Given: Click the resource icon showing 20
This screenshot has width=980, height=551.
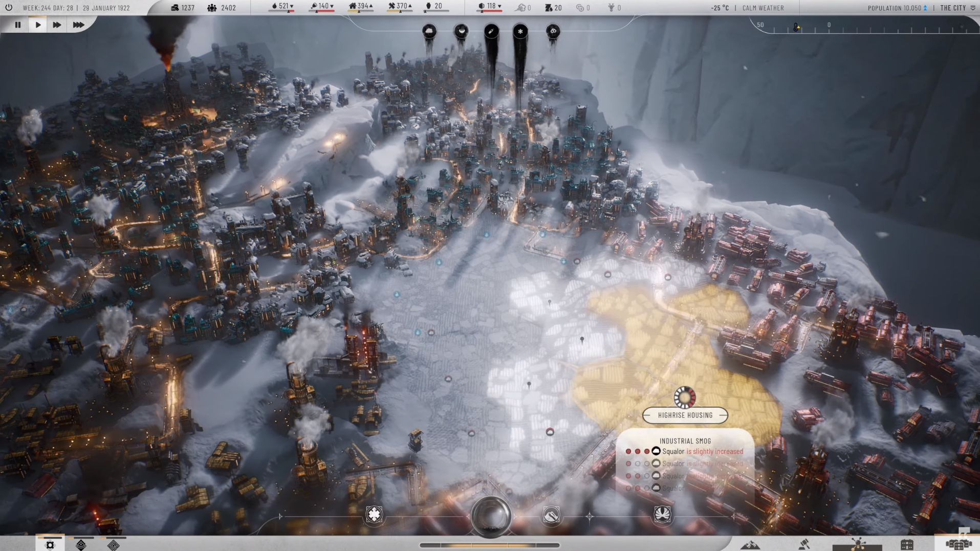Looking at the screenshot, I should tap(429, 7).
